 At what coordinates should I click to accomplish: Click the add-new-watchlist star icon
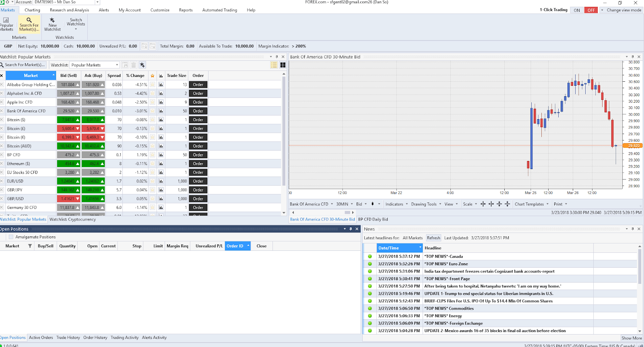coord(142,65)
